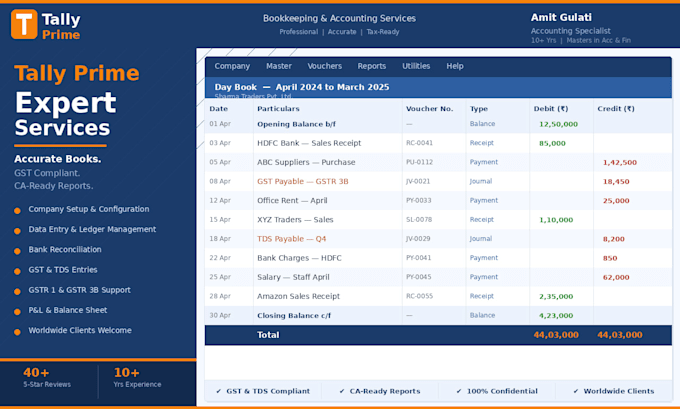Open the Reports menu
680x409 pixels.
372,66
